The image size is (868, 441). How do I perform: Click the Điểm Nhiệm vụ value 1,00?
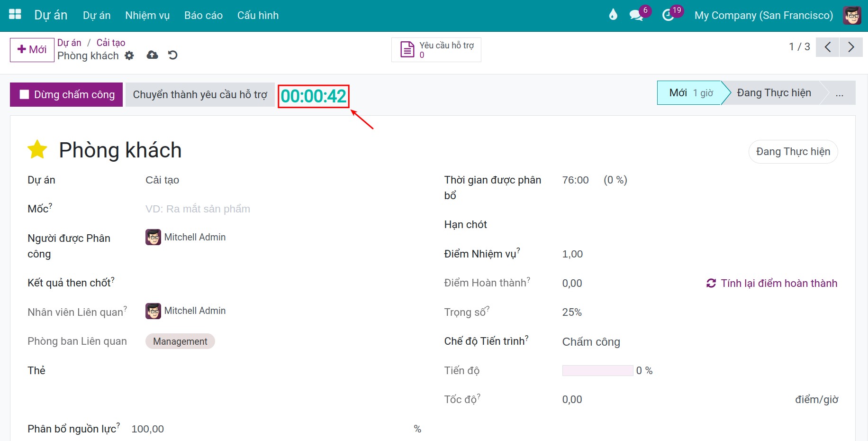pos(572,254)
